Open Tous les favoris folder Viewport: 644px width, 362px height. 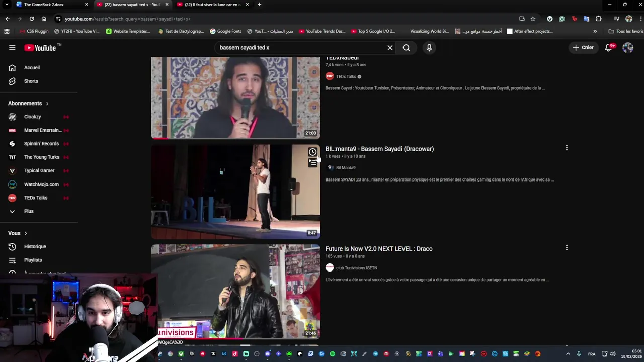(x=626, y=31)
